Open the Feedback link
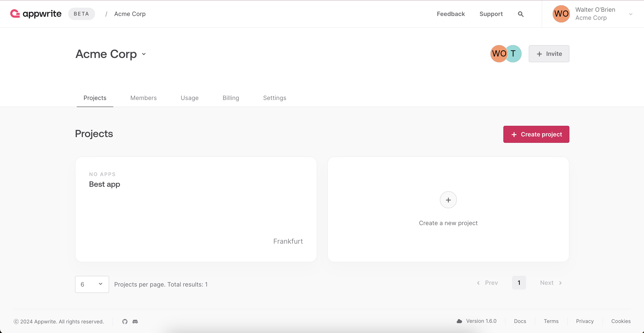Screen dimensions: 644x333 [x=451, y=14]
